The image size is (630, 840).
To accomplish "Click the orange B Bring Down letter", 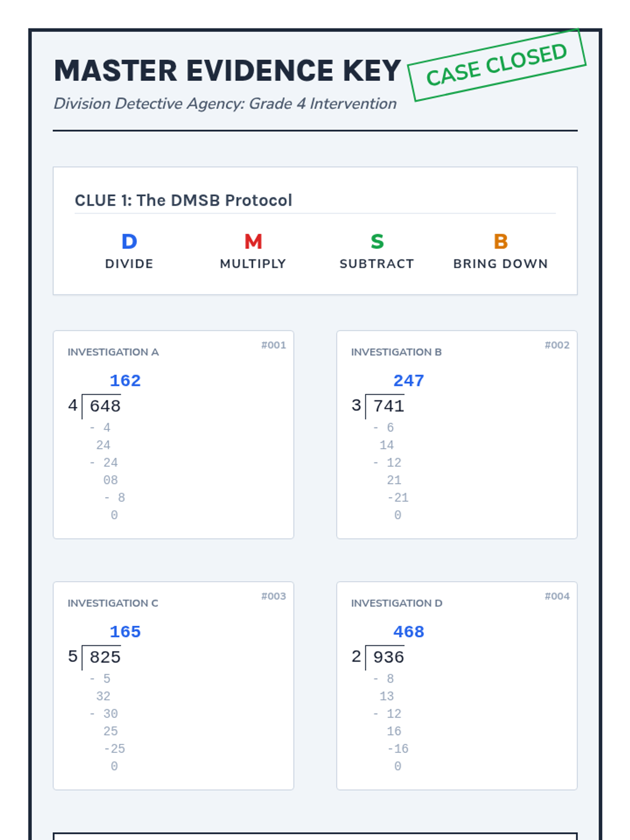I will point(500,241).
